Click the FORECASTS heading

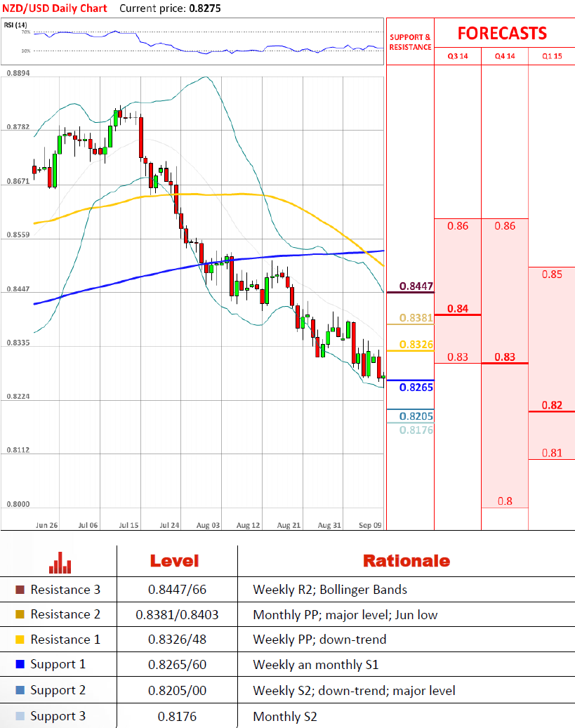(x=502, y=34)
